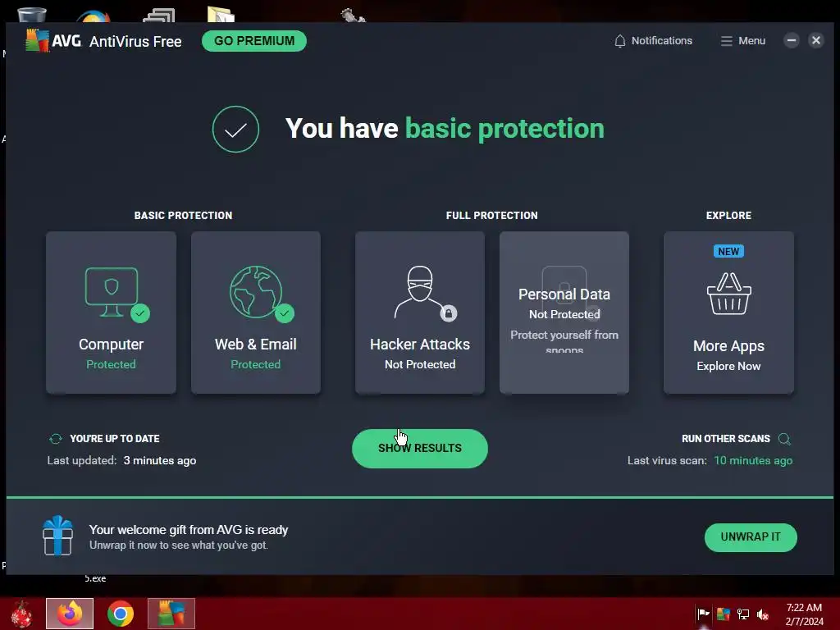Screen dimensions: 840x630
Task: Open Notifications bell
Action: point(653,41)
